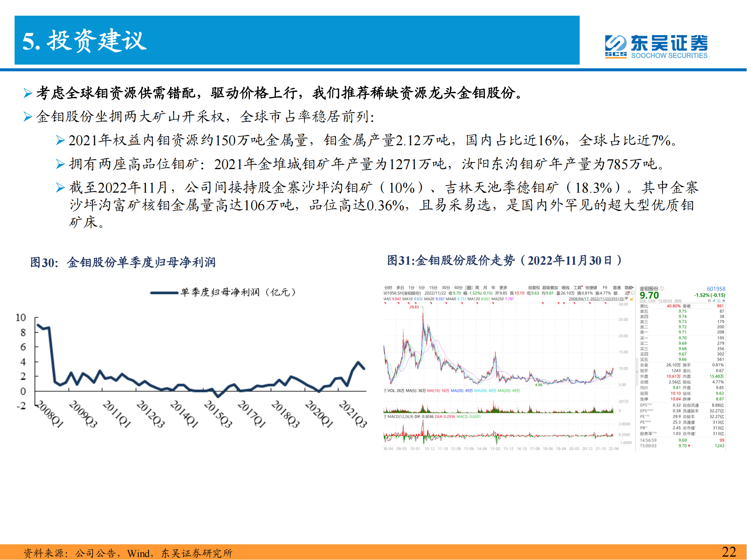Click the 隐藏 hide panel button

tap(629, 288)
